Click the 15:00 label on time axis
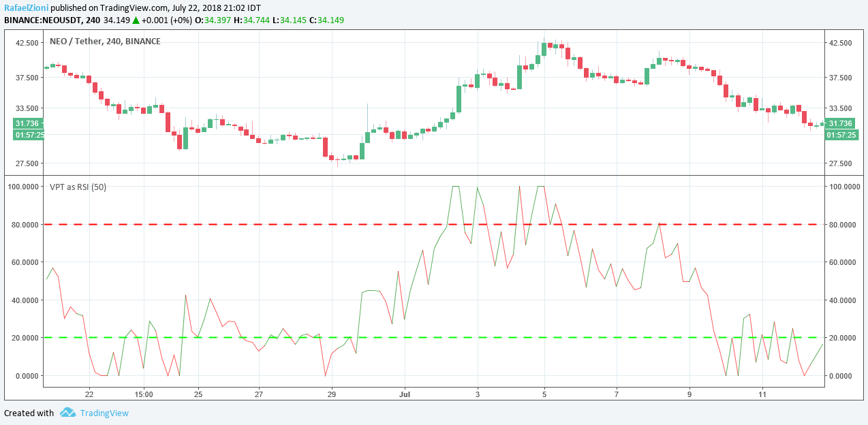 144,394
